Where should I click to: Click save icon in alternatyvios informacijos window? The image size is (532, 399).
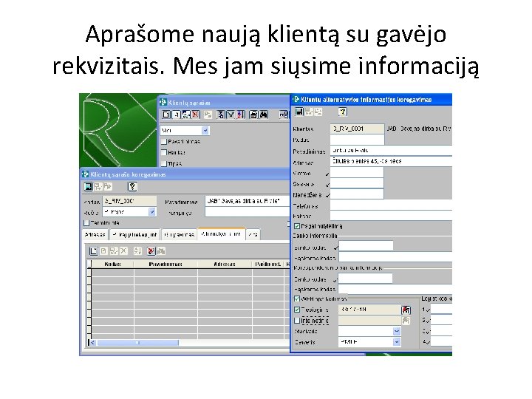coord(299,112)
